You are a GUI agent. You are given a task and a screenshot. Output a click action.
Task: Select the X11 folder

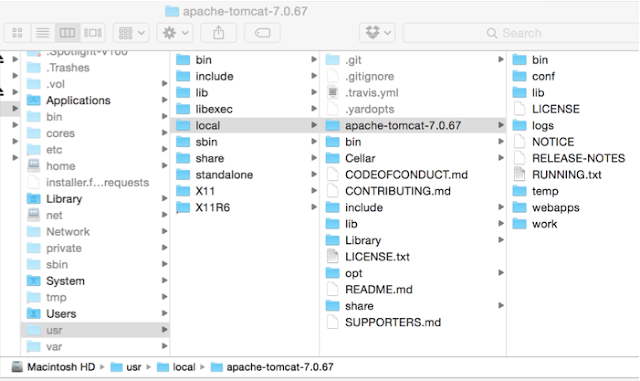pos(205,191)
